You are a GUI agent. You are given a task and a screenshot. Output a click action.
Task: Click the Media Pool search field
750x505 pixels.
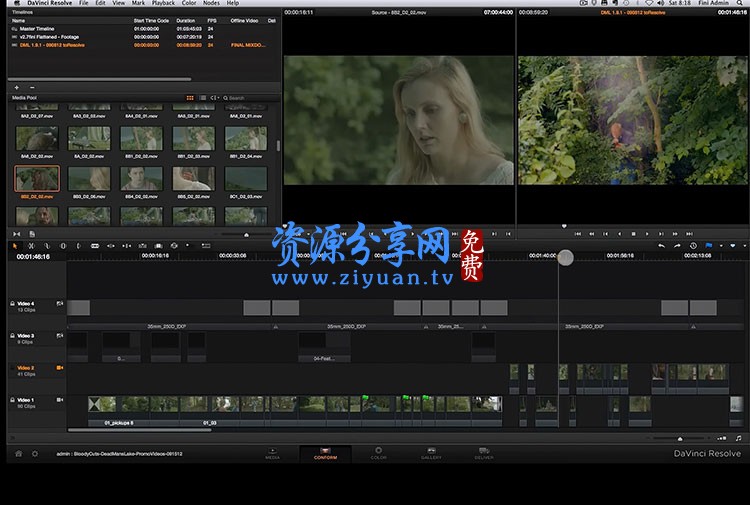tap(249, 98)
